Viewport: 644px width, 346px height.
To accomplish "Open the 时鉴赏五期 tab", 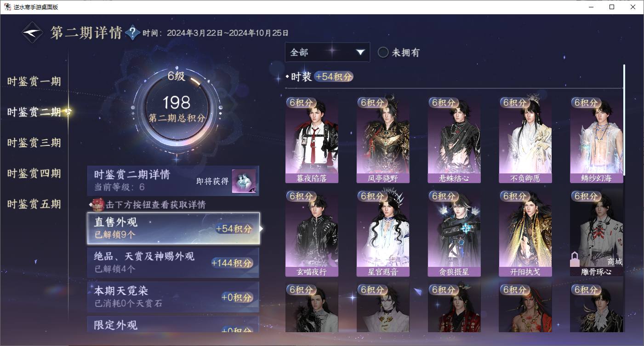I will coord(34,204).
